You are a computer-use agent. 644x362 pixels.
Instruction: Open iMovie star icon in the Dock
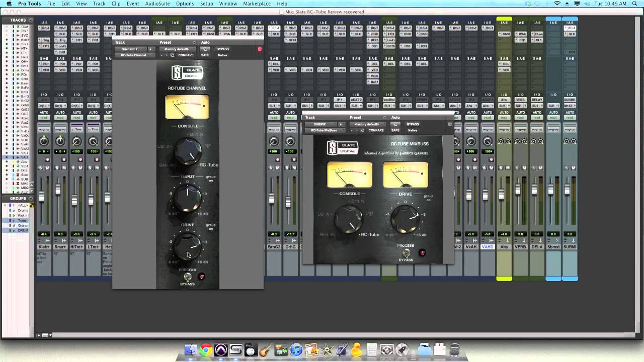(327, 350)
